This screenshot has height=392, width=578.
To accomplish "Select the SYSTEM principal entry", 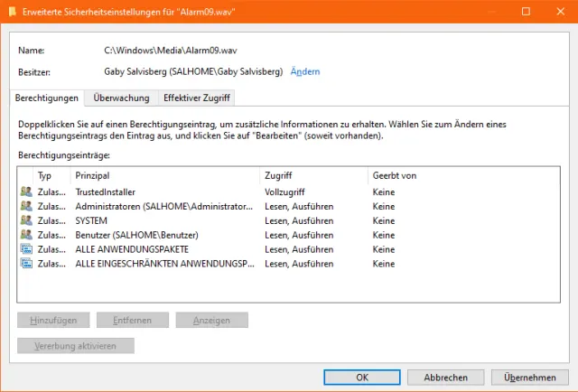I will coord(91,220).
